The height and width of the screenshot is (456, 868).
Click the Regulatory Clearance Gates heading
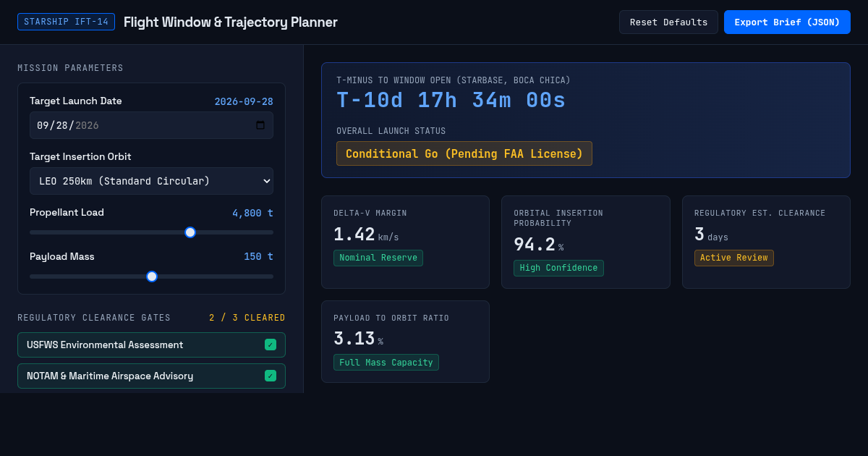(x=94, y=318)
